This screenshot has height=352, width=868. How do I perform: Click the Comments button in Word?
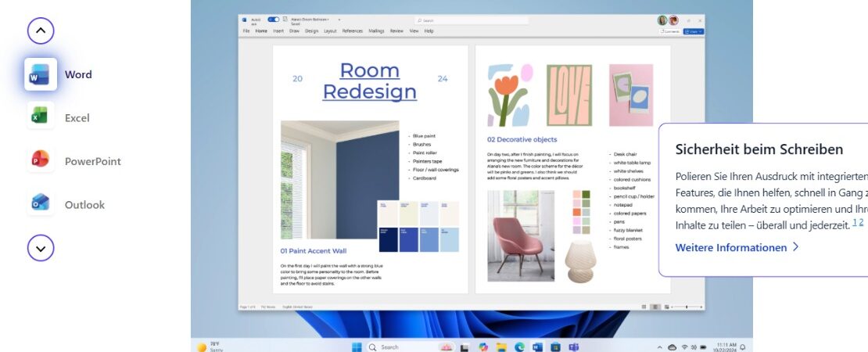point(669,31)
